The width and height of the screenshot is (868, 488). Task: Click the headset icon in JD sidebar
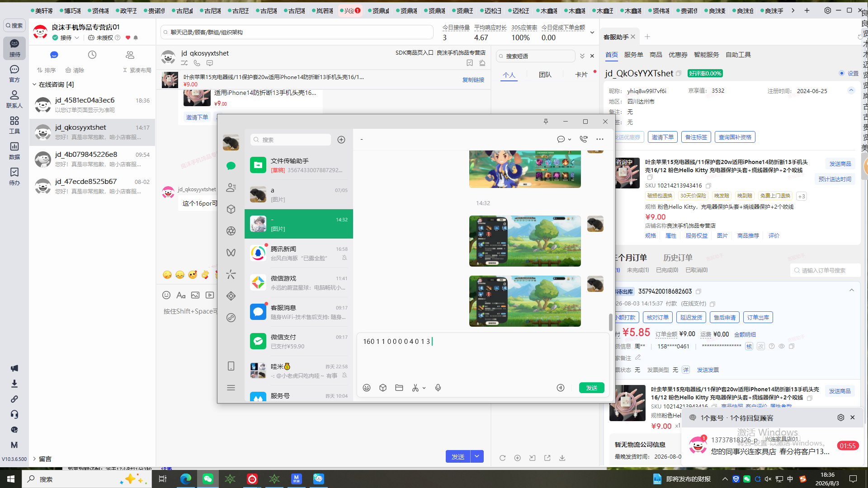point(14,414)
